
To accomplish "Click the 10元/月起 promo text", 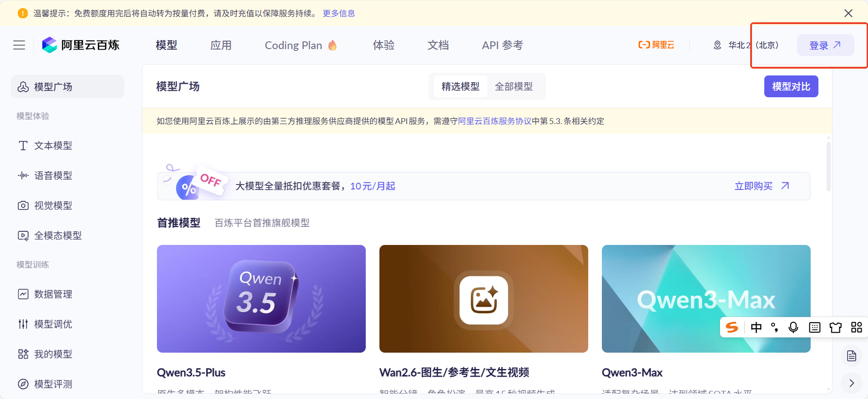I will [373, 186].
